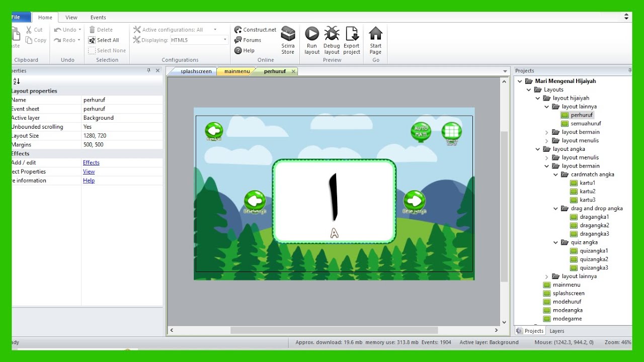Close the perhuruf tab

[x=293, y=71]
